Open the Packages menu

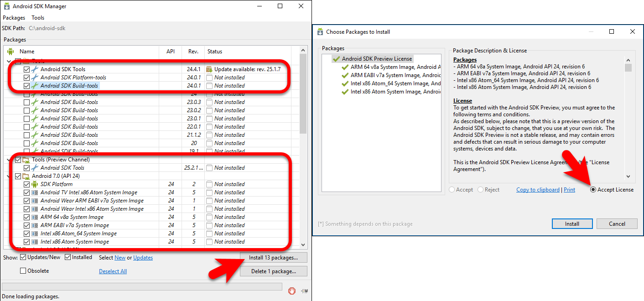(x=14, y=18)
